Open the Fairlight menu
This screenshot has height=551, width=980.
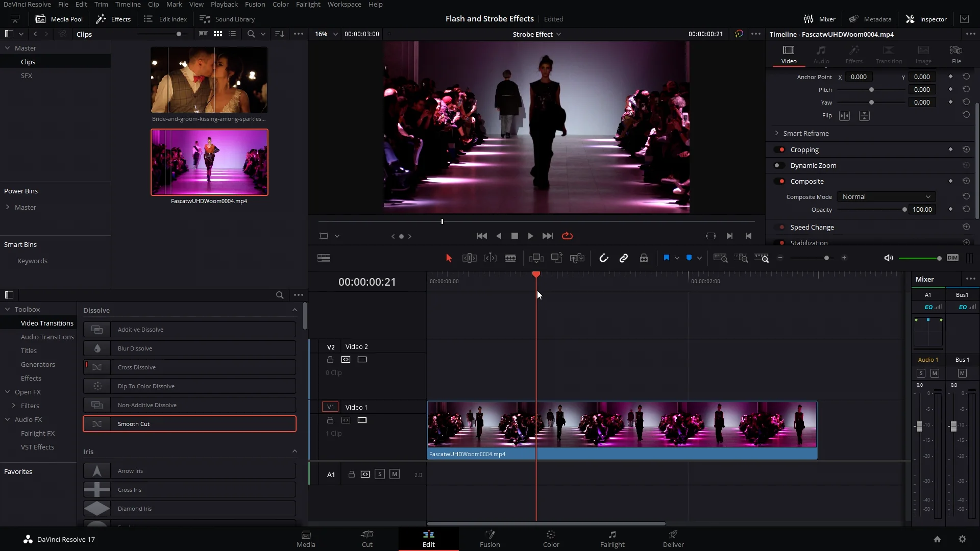308,4
